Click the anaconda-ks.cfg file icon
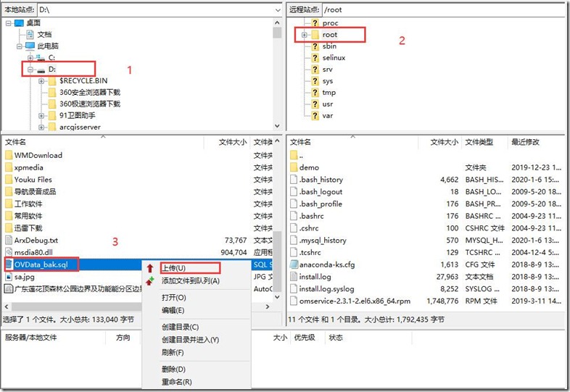The height and width of the screenshot is (392, 570). pyautogui.click(x=292, y=265)
